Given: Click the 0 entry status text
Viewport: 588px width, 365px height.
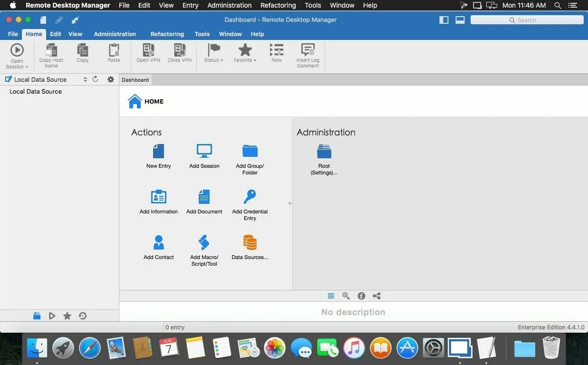Looking at the screenshot, I should click(175, 327).
